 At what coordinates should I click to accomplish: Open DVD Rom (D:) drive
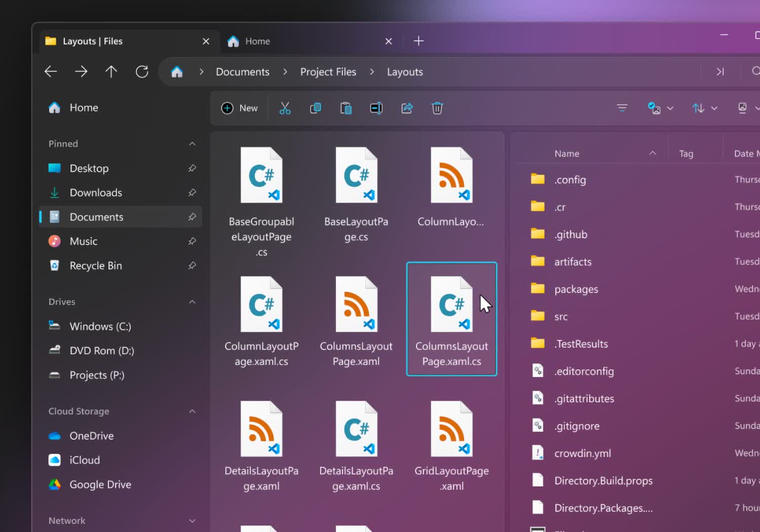(120, 351)
